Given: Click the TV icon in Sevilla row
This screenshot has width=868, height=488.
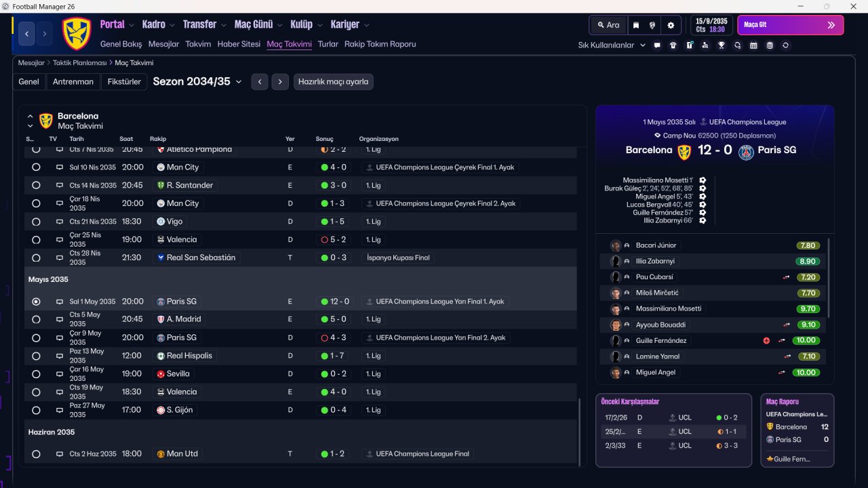Looking at the screenshot, I should pos(59,373).
